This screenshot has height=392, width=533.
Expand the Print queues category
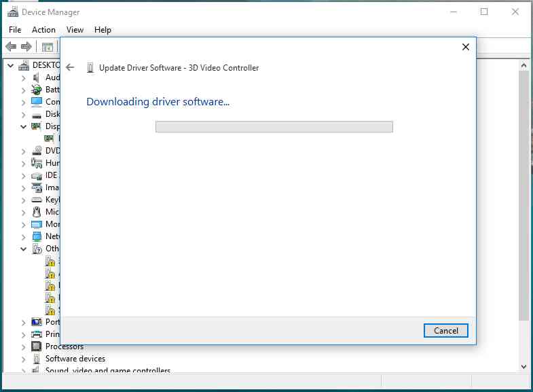coord(23,335)
